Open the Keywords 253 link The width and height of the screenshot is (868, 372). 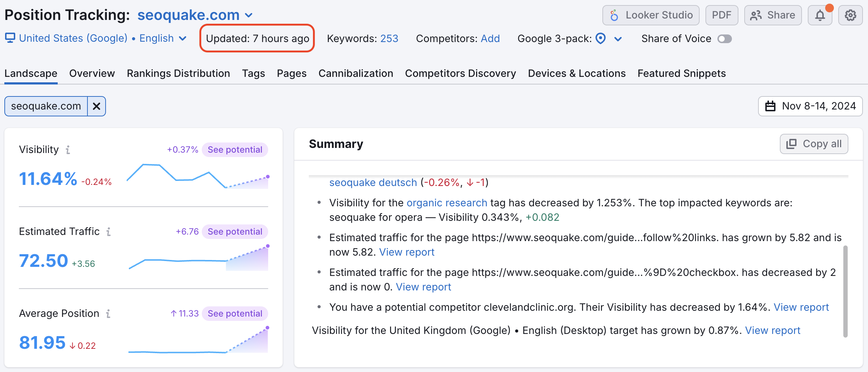coord(389,38)
